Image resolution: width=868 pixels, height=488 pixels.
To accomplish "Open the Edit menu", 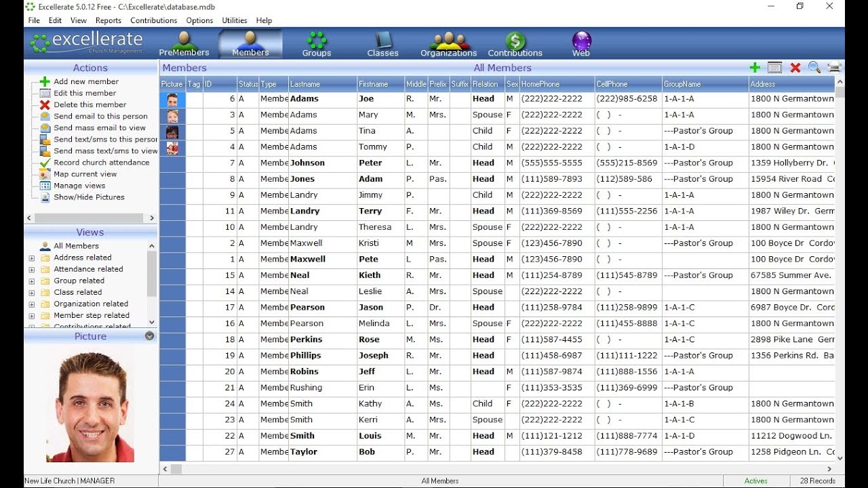I will 55,20.
